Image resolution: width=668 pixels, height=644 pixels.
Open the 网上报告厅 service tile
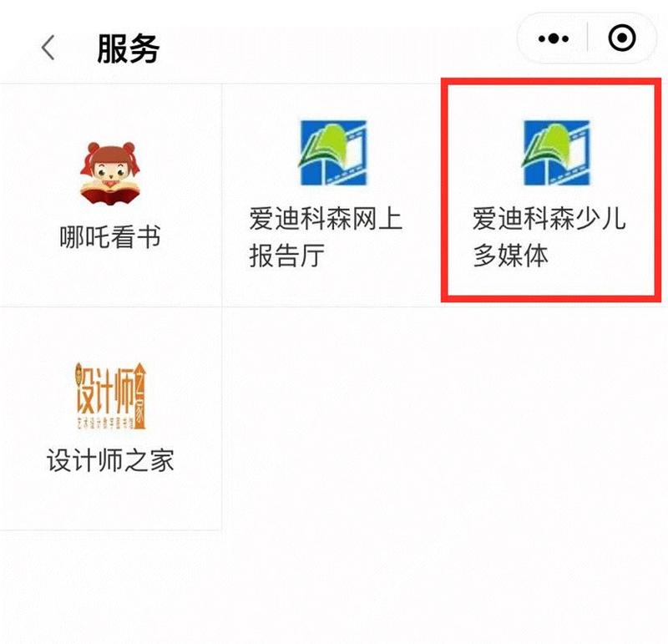(333, 195)
